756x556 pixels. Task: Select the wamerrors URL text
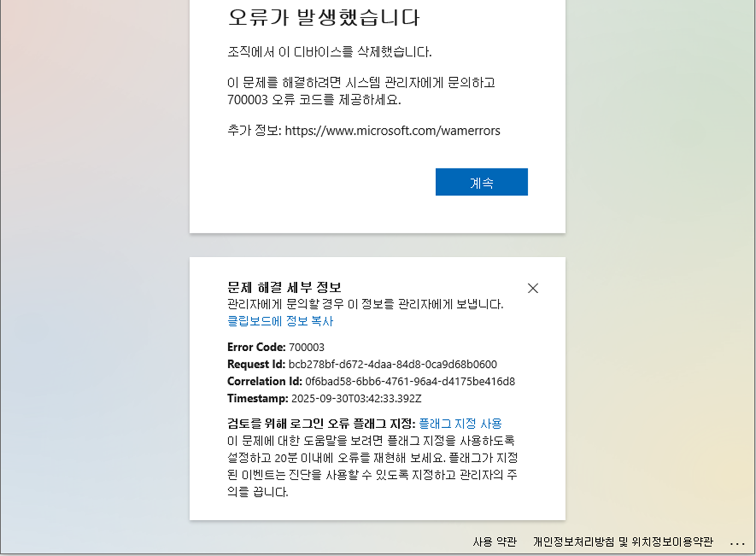392,131
